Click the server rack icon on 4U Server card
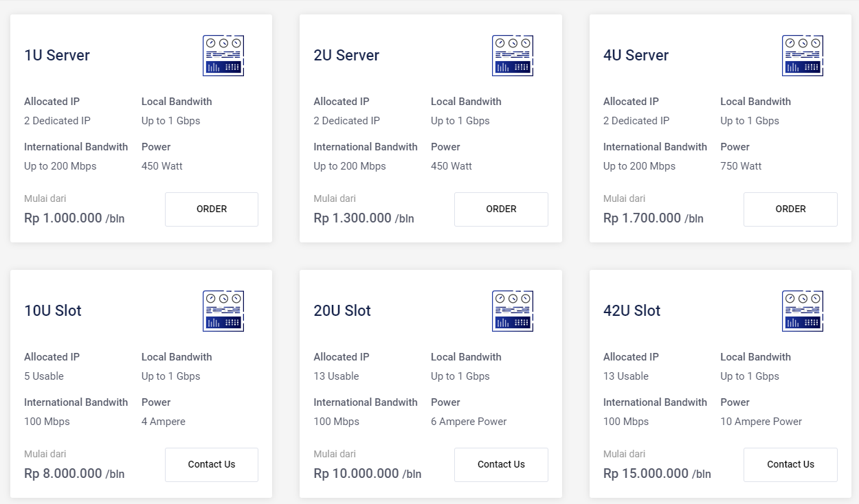This screenshot has height=504, width=859. coord(803,56)
